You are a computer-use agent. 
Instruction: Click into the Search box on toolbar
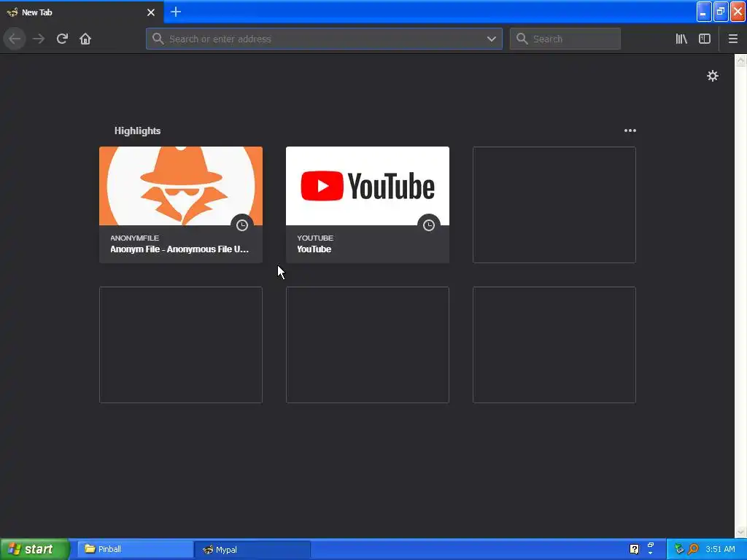565,39
